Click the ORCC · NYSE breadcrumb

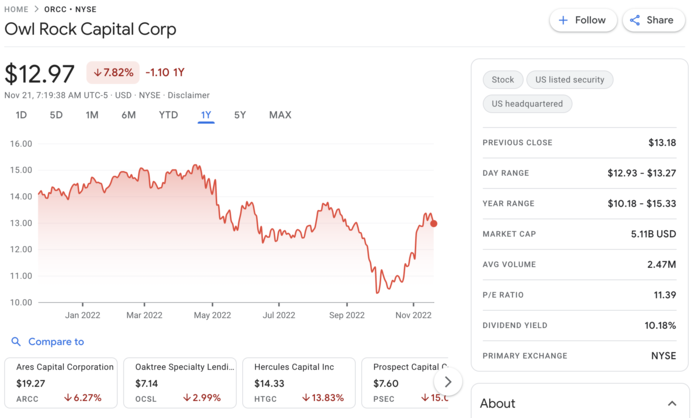pyautogui.click(x=70, y=9)
